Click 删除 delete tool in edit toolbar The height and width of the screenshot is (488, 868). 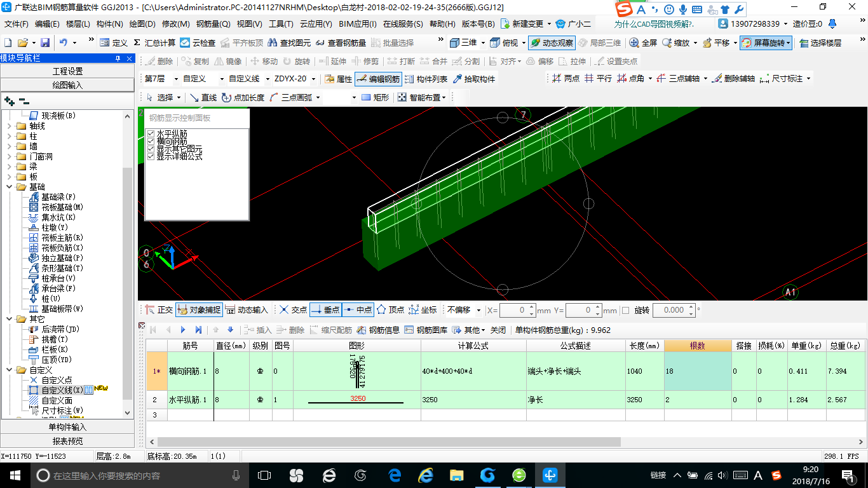tap(159, 61)
